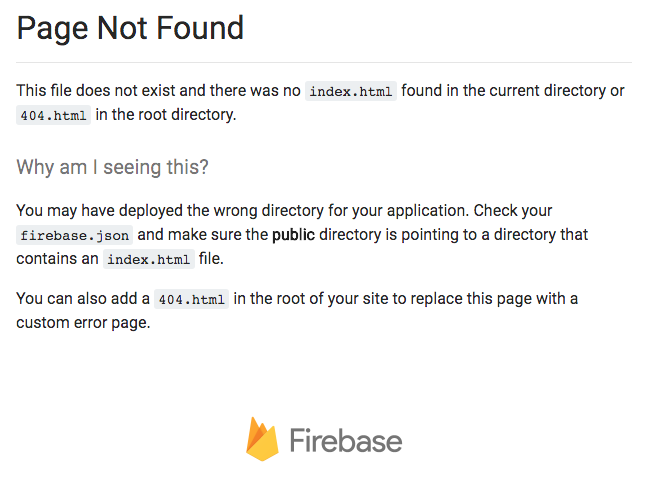Click the text 'You may have deployed'
Image resolution: width=653 pixels, height=484 pixels.
(x=94, y=211)
